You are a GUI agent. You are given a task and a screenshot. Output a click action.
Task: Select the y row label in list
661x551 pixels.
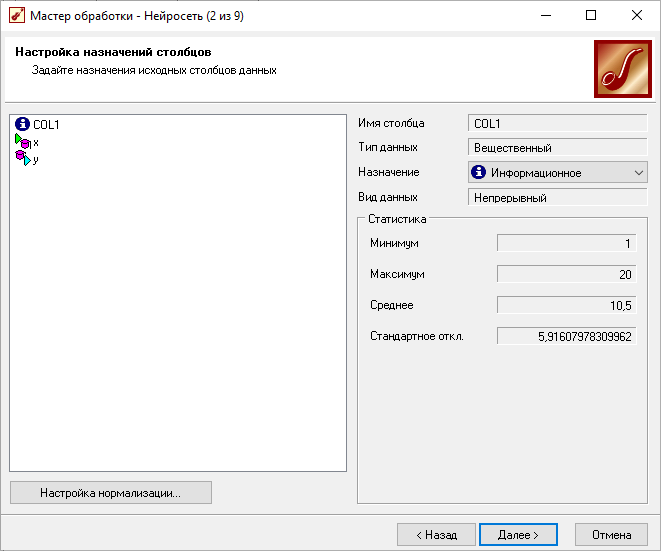click(x=36, y=160)
